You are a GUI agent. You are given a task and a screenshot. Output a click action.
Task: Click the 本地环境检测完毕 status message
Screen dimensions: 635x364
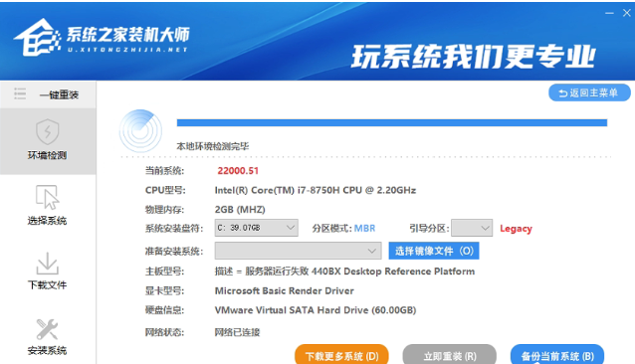click(x=213, y=146)
